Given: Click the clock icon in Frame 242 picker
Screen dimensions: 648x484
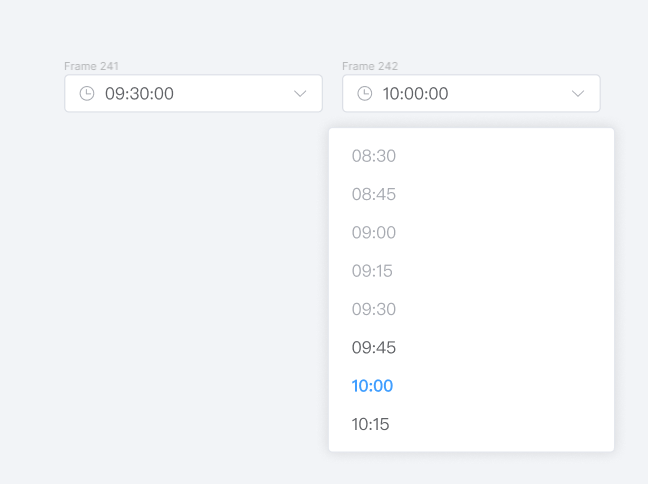Looking at the screenshot, I should pos(365,94).
